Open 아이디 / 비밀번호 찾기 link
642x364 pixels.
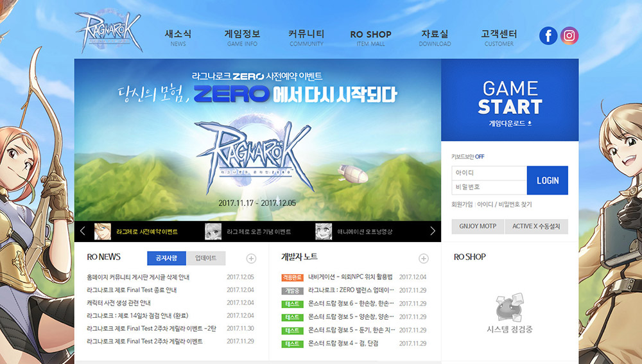505,204
